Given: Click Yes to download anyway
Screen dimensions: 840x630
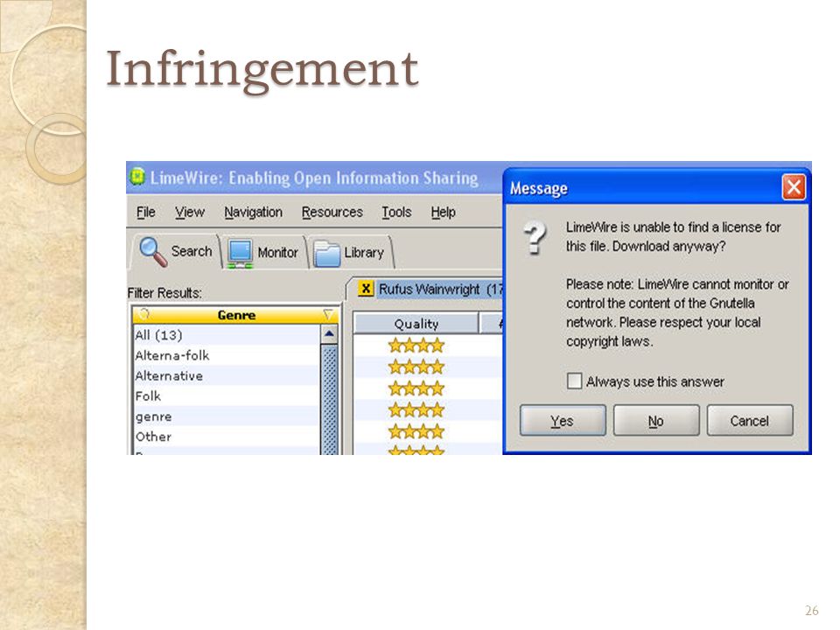Looking at the screenshot, I should click(563, 421).
